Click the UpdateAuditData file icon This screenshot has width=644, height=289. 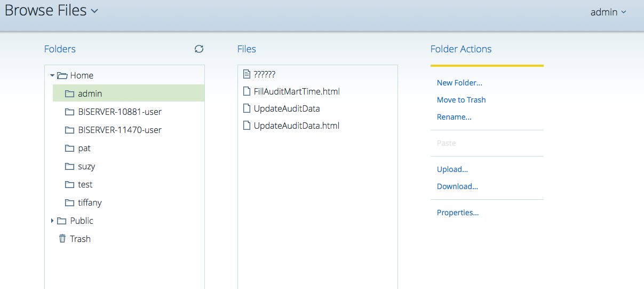(247, 108)
